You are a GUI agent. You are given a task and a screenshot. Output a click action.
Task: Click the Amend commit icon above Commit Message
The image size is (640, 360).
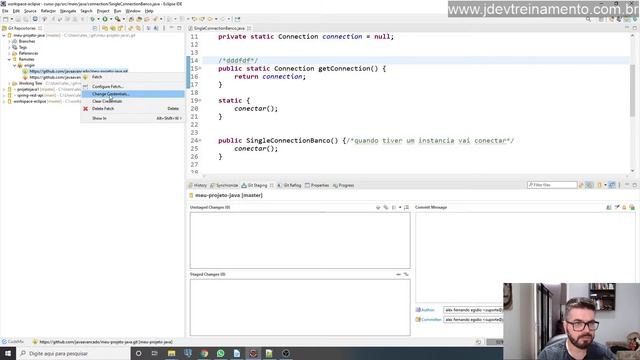tap(609, 207)
